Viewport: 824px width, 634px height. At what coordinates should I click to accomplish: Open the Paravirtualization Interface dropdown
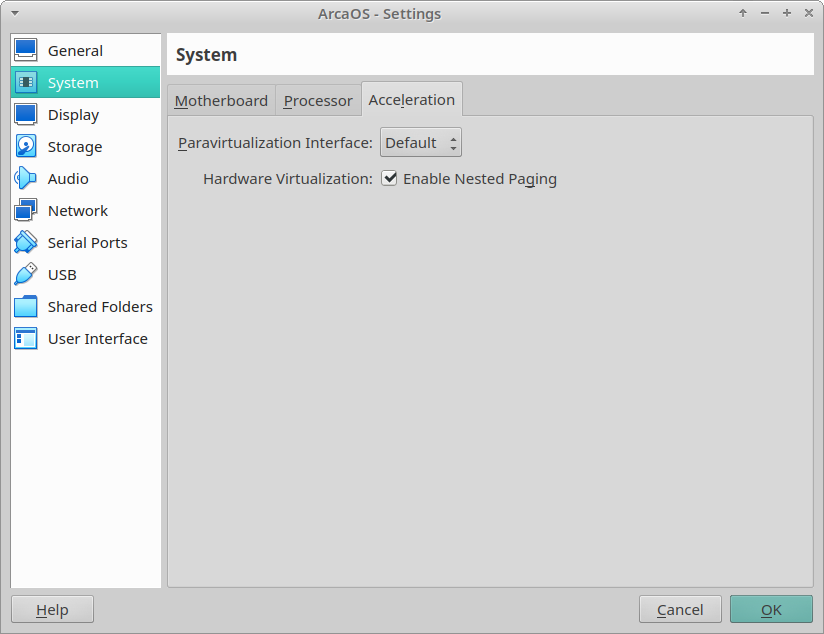[420, 143]
